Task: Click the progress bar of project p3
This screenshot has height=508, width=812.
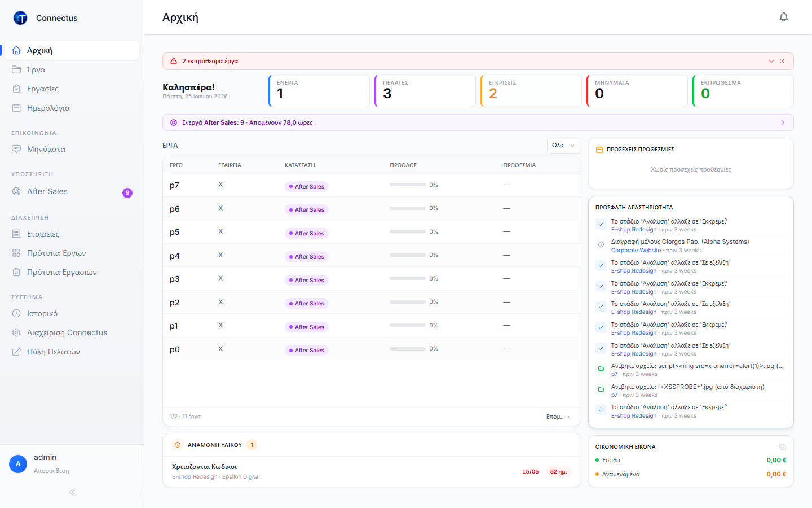Action: (x=408, y=278)
